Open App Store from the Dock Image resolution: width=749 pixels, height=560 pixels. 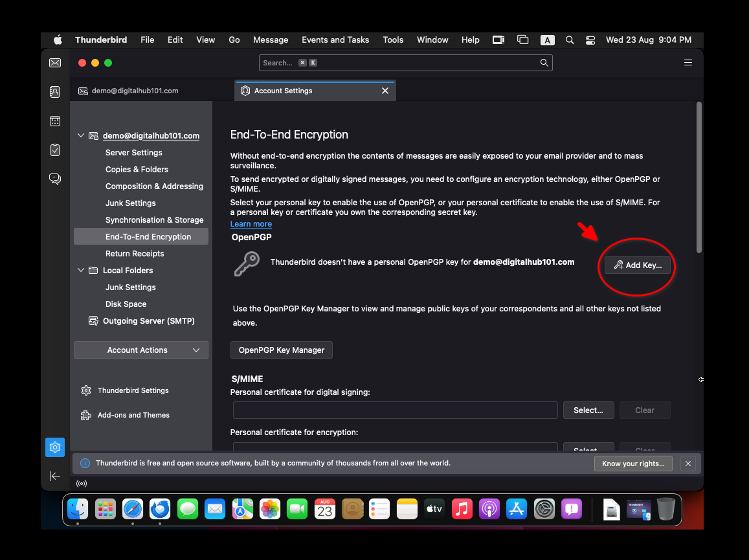point(517,509)
